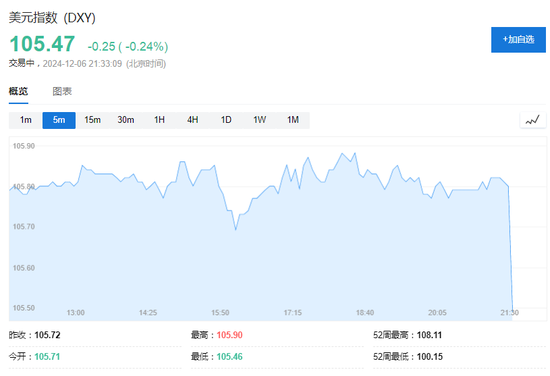Click the 13:00 time axis label
This screenshot has width=550, height=376.
click(x=76, y=313)
